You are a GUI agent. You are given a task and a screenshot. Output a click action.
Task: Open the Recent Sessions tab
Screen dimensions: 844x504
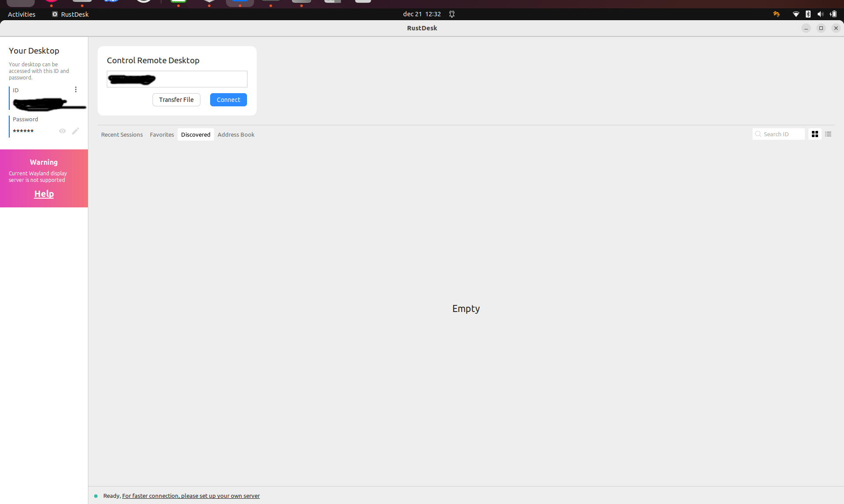[x=122, y=134]
